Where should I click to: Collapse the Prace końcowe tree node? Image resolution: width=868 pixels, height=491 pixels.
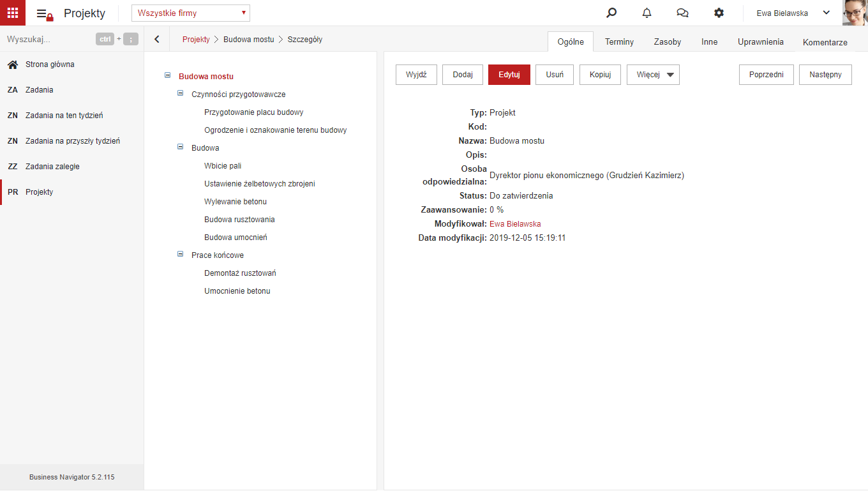tap(180, 254)
